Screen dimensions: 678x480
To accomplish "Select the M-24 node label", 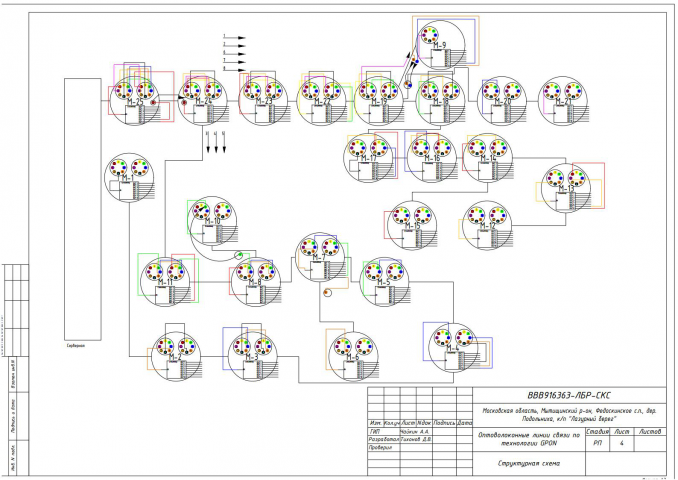I will [203, 102].
